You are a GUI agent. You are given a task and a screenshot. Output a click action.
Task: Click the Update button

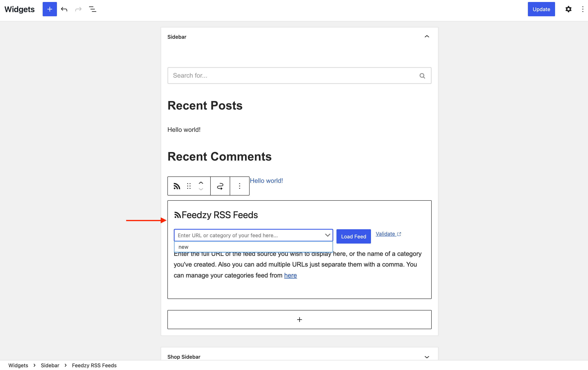tap(541, 9)
